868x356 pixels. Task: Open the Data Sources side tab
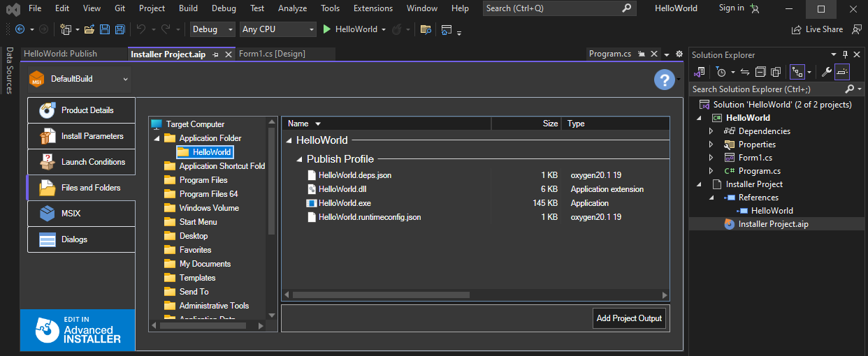click(x=9, y=70)
